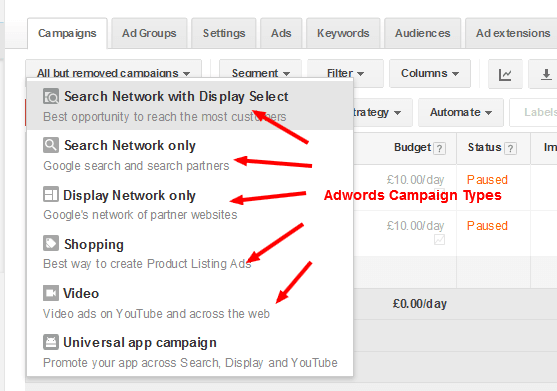Select Universal app campaign option

[x=190, y=352]
